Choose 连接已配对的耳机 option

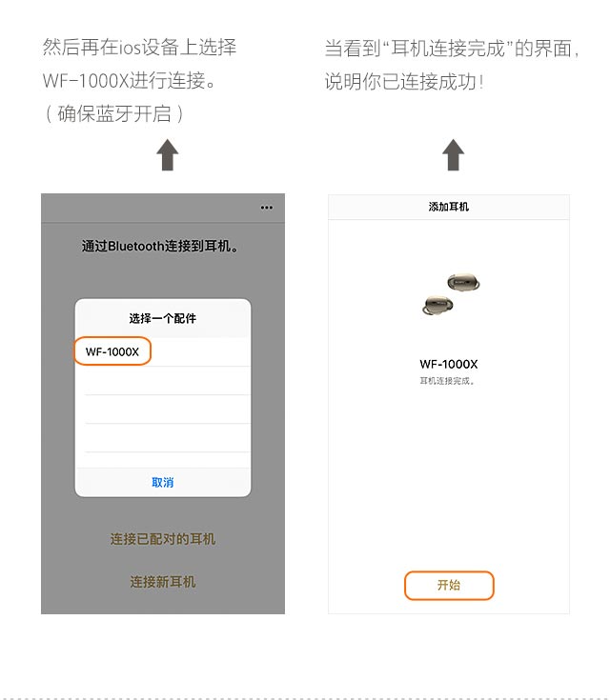point(163,539)
